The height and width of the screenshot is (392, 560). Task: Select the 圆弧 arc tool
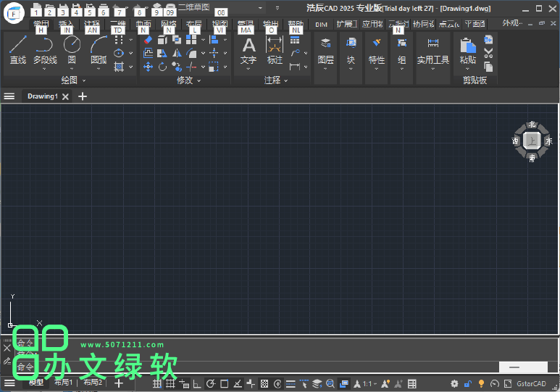[99, 50]
